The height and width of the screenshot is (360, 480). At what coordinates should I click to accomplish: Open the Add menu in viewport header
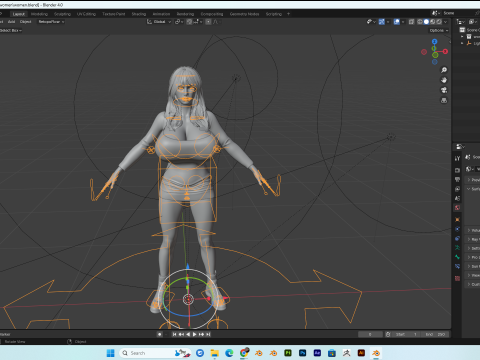click(12, 22)
